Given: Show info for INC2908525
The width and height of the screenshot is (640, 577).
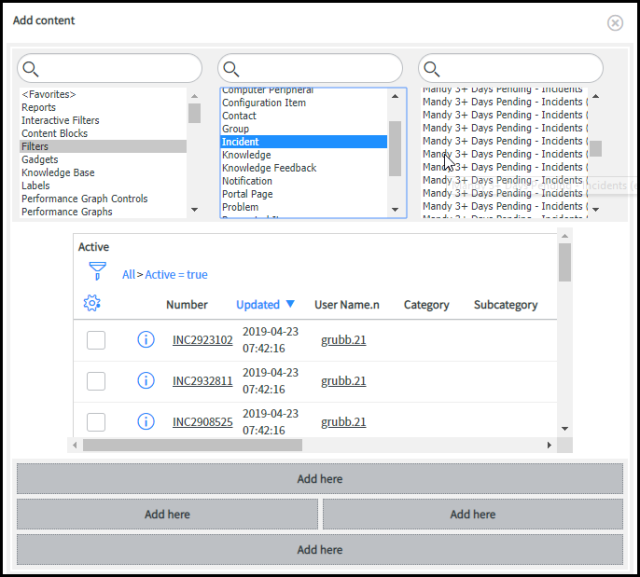Looking at the screenshot, I should pyautogui.click(x=146, y=422).
